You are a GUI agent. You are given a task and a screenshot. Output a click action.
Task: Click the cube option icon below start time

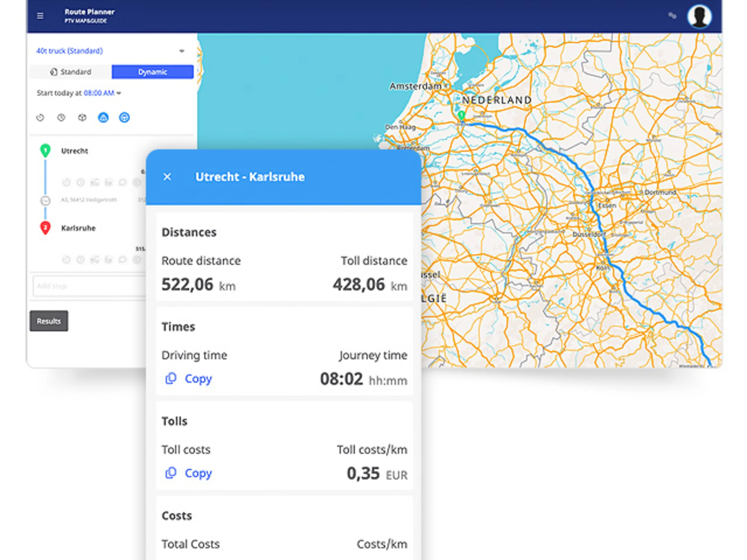point(82,118)
